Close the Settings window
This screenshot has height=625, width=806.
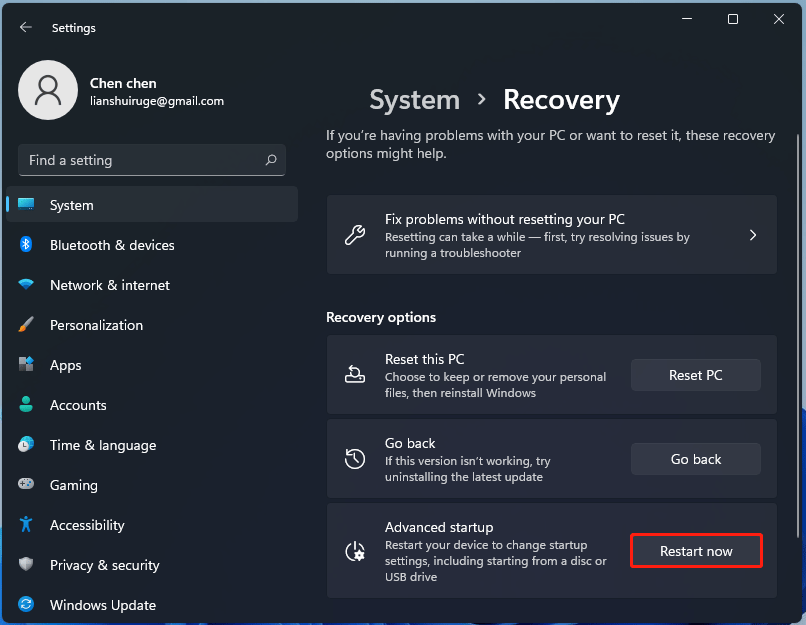pyautogui.click(x=779, y=19)
